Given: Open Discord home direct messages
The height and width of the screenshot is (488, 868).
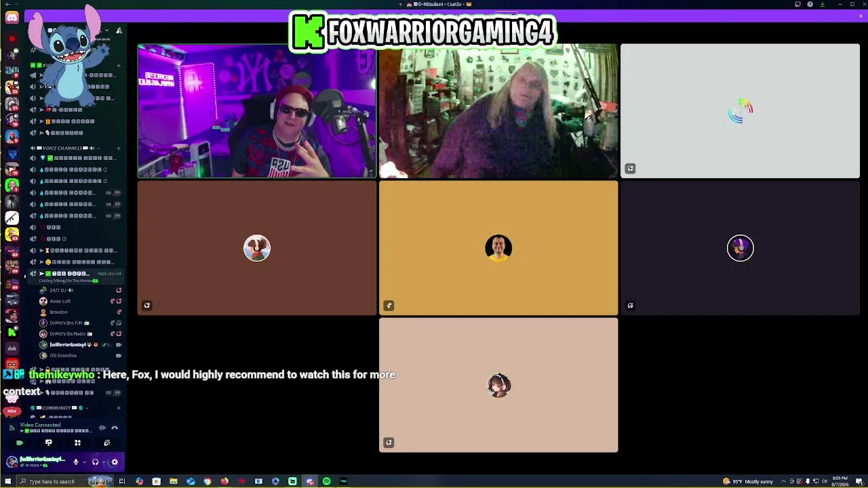Looking at the screenshot, I should pos(12,17).
